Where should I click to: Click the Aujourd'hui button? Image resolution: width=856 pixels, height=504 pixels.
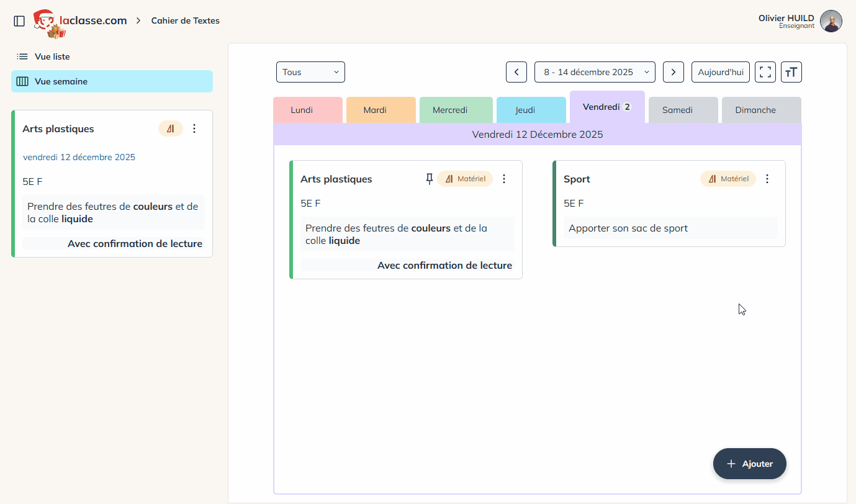(720, 72)
